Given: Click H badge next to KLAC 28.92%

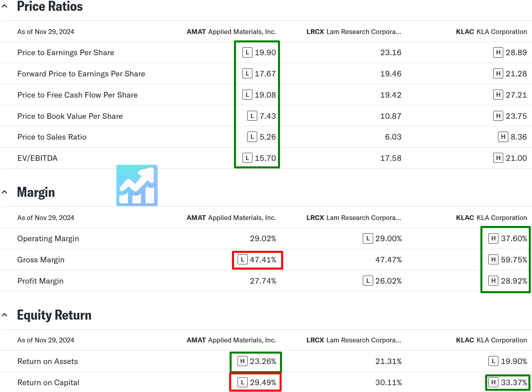Looking at the screenshot, I should pyautogui.click(x=493, y=281).
